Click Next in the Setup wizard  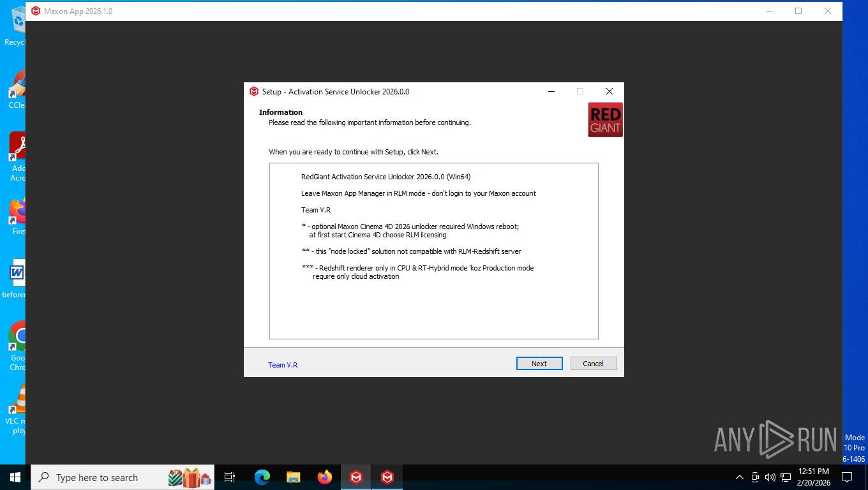pos(539,364)
